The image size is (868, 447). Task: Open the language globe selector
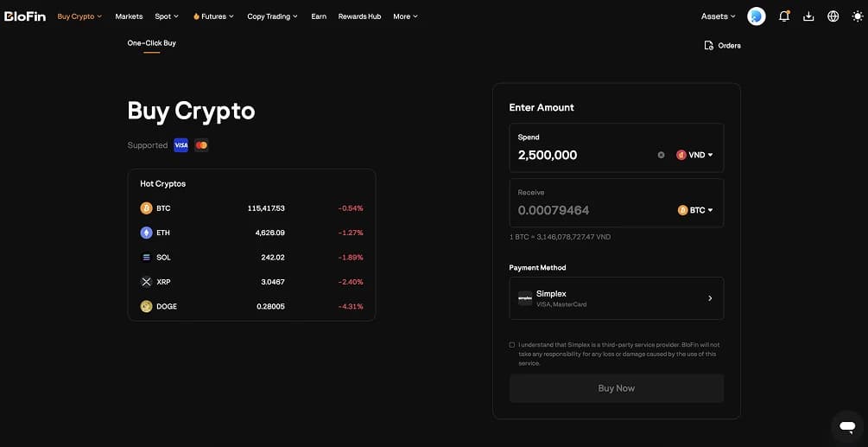tap(833, 16)
